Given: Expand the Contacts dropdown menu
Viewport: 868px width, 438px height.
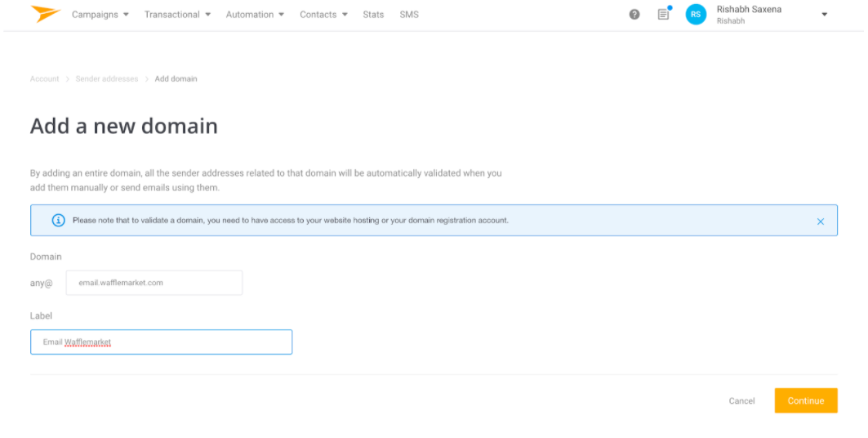Looking at the screenshot, I should pyautogui.click(x=323, y=15).
